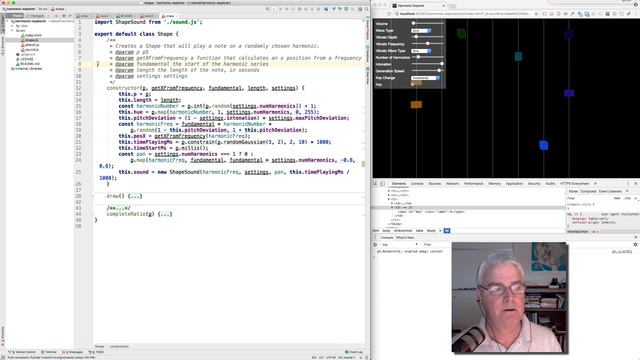Image resolution: width=640 pixels, height=360 pixels.
Task: Click the orange square in canvas
Action: tap(416, 104)
